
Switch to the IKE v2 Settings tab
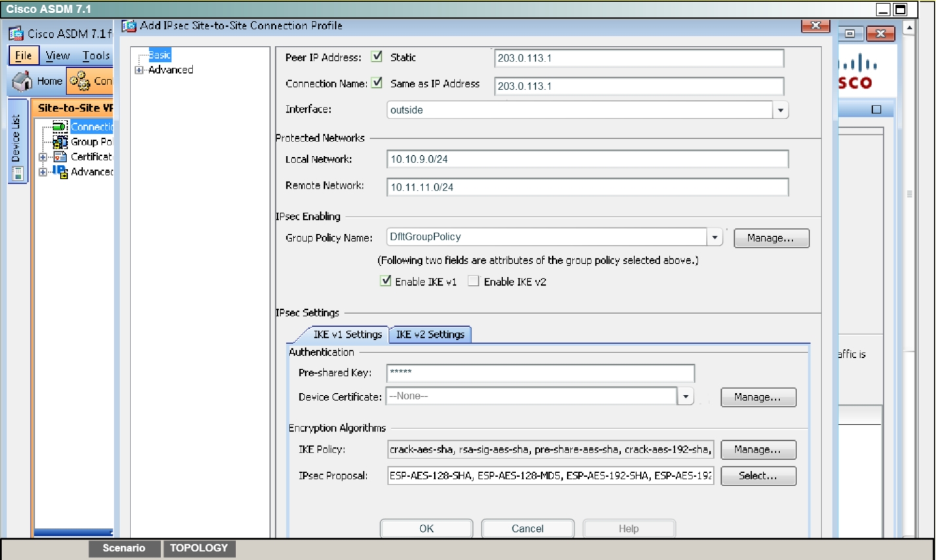(x=430, y=334)
